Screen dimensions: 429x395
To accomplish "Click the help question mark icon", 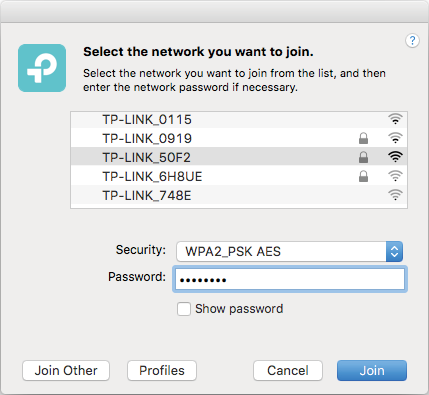I will pos(412,41).
